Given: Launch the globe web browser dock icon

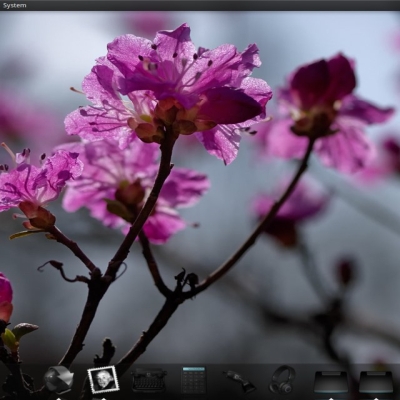Looking at the screenshot, I should coord(59,380).
